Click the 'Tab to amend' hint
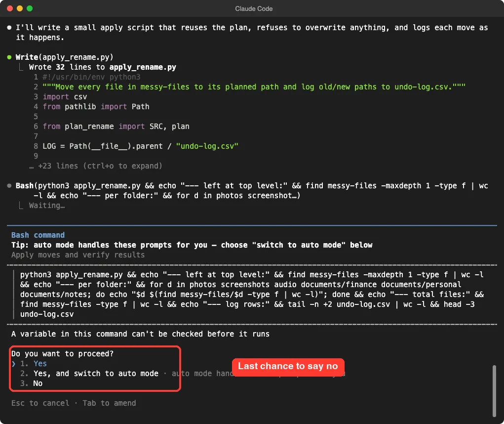504x424 pixels. (109, 403)
